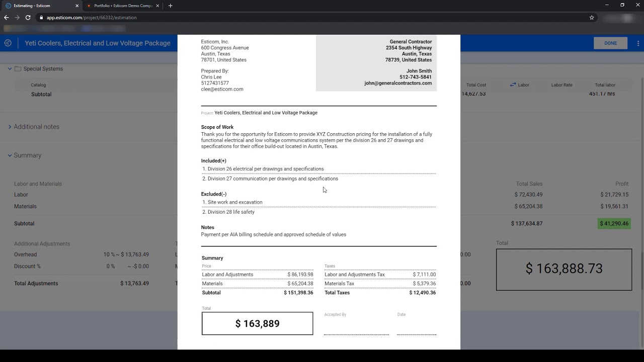Open a new browser tab

[170, 6]
